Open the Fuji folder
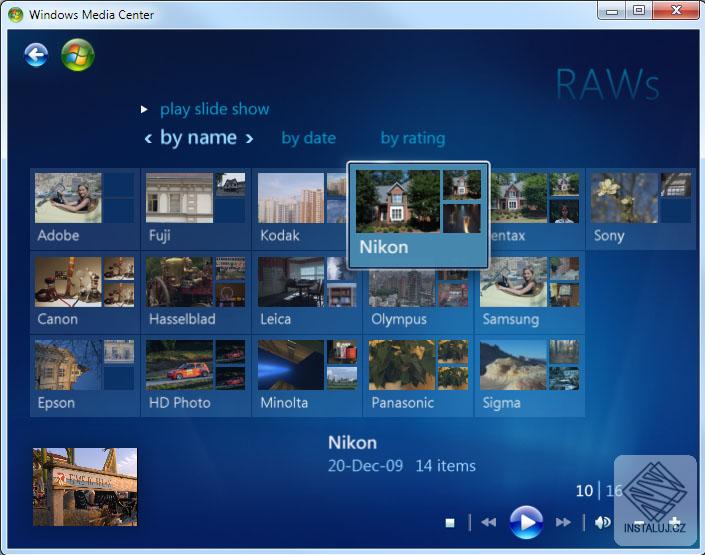 pyautogui.click(x=196, y=209)
